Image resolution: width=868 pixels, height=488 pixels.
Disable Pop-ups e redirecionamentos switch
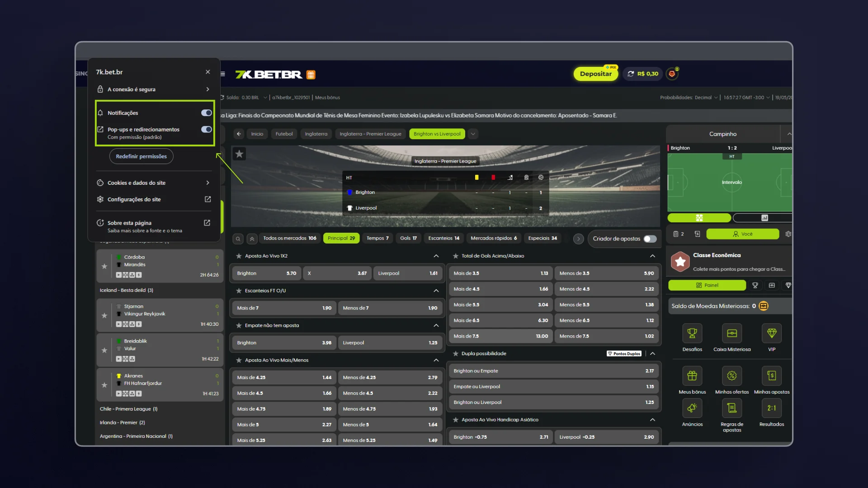[206, 130]
